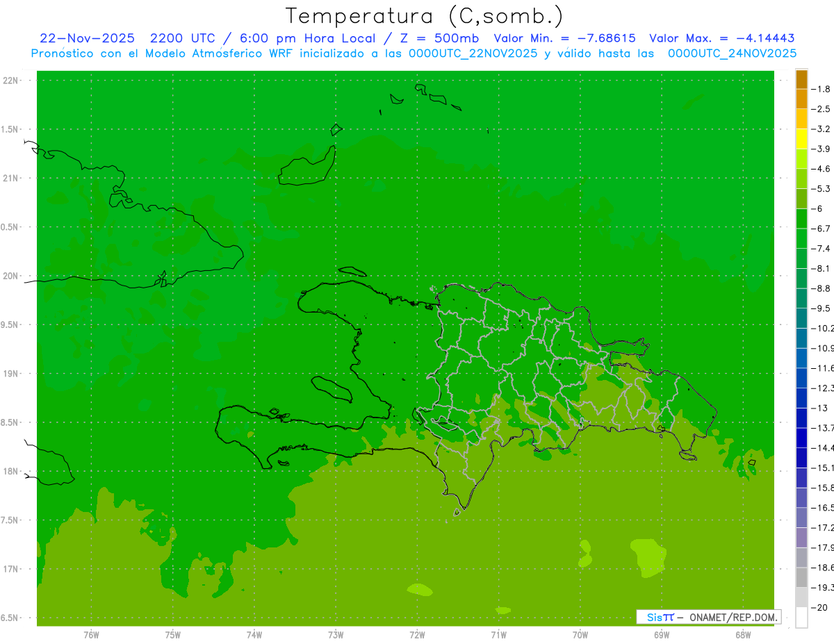The image size is (834, 644).
Task: Click "Valor Max. = -4.14443" text
Action: pyautogui.click(x=722, y=39)
